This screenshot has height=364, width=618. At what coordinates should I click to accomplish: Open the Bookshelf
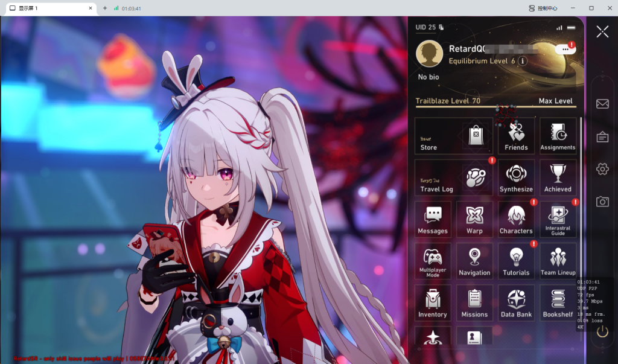[558, 302]
